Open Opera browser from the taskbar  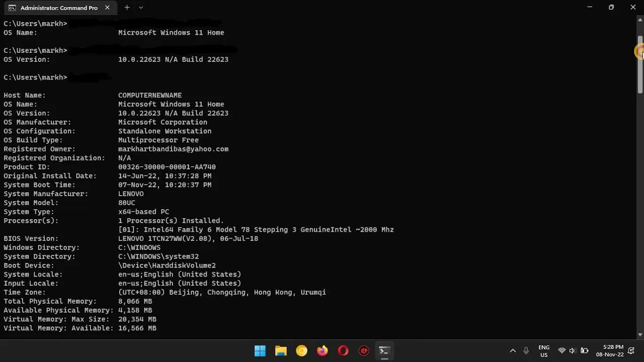[x=343, y=350]
